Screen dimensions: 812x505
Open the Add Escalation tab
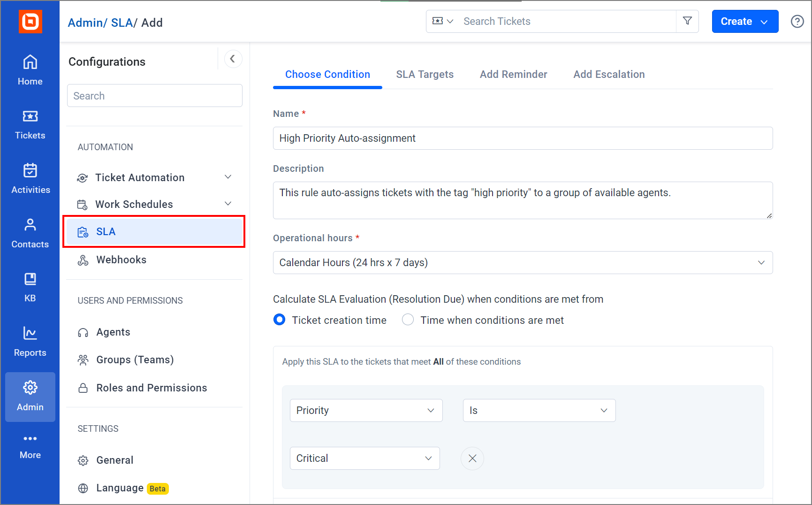point(609,74)
